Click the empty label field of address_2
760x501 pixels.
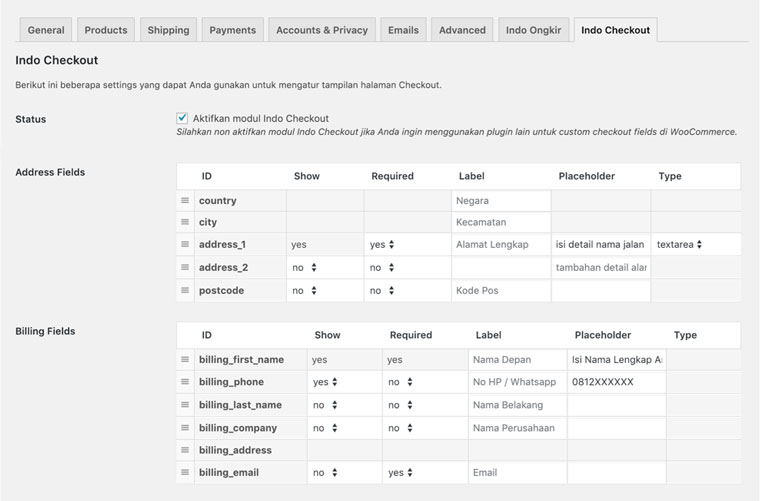click(501, 267)
